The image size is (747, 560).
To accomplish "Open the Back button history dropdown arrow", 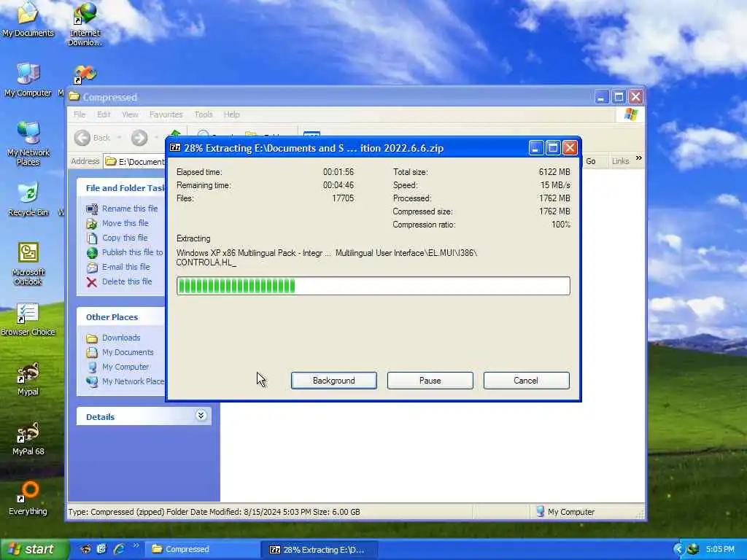I will (119, 138).
